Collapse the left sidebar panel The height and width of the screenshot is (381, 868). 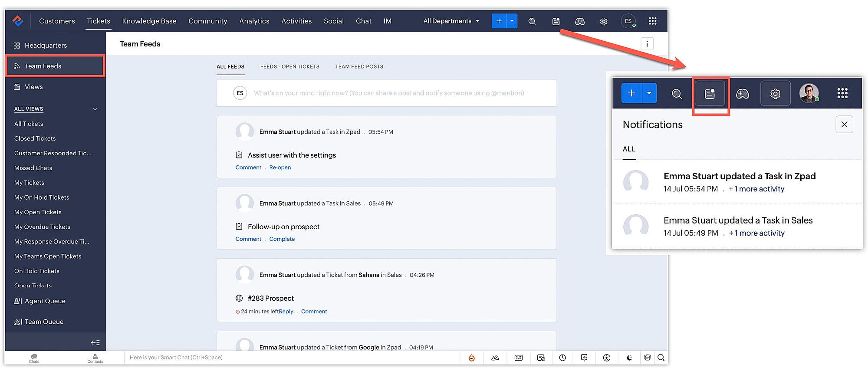tap(95, 343)
